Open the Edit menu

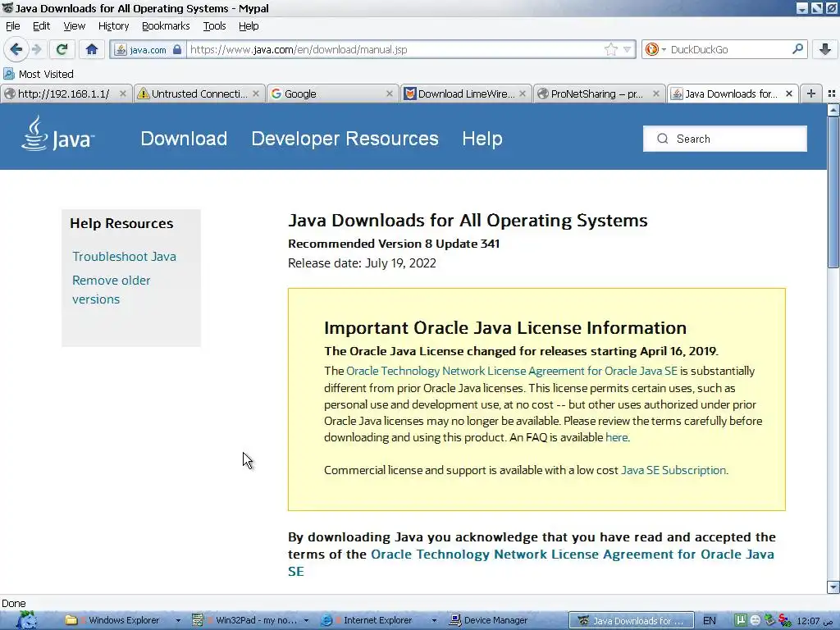pos(41,25)
